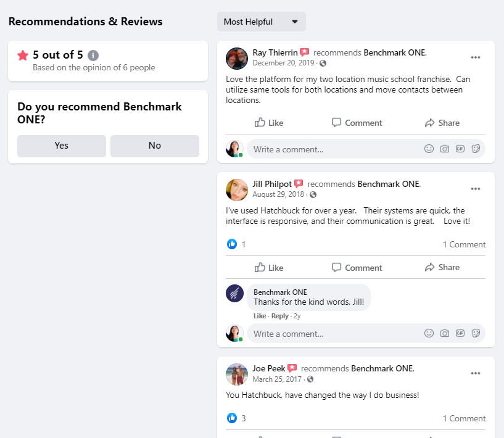Like Jill Philpot's review

[x=269, y=268]
